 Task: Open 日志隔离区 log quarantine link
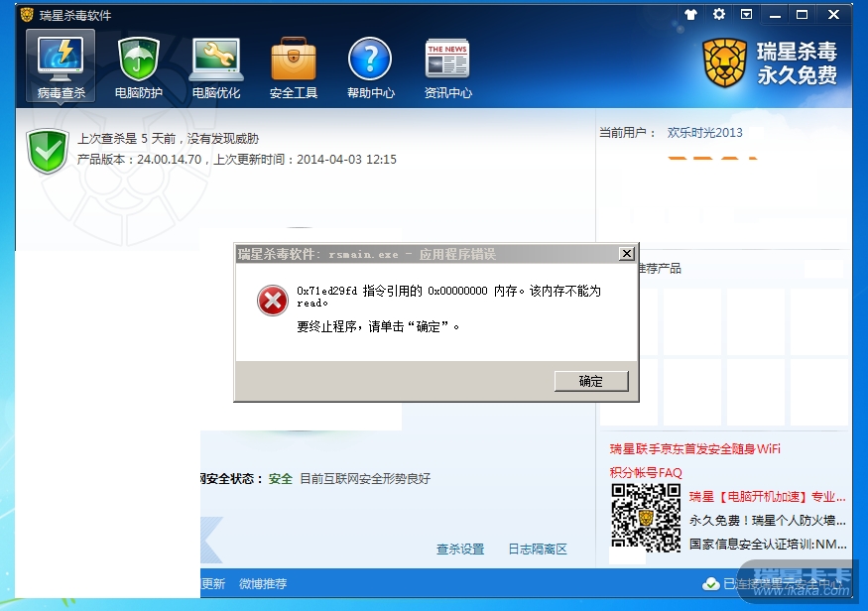click(538, 550)
